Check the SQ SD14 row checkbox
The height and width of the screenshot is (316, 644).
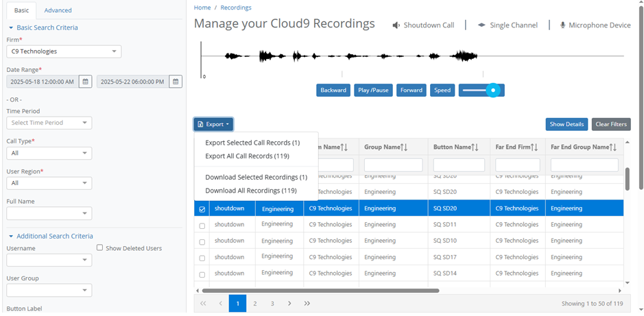point(202,275)
